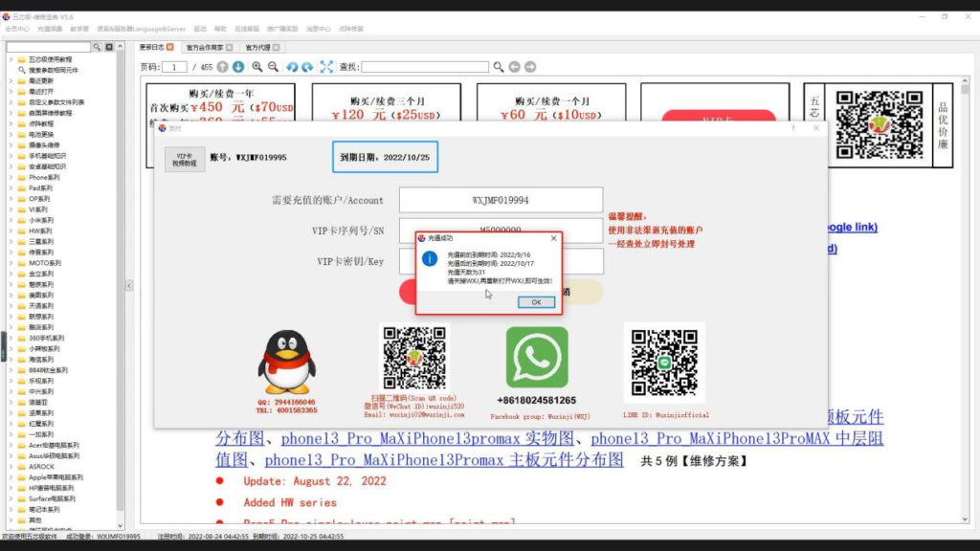
Task: Expand the HW系列 folder
Action: click(x=11, y=231)
